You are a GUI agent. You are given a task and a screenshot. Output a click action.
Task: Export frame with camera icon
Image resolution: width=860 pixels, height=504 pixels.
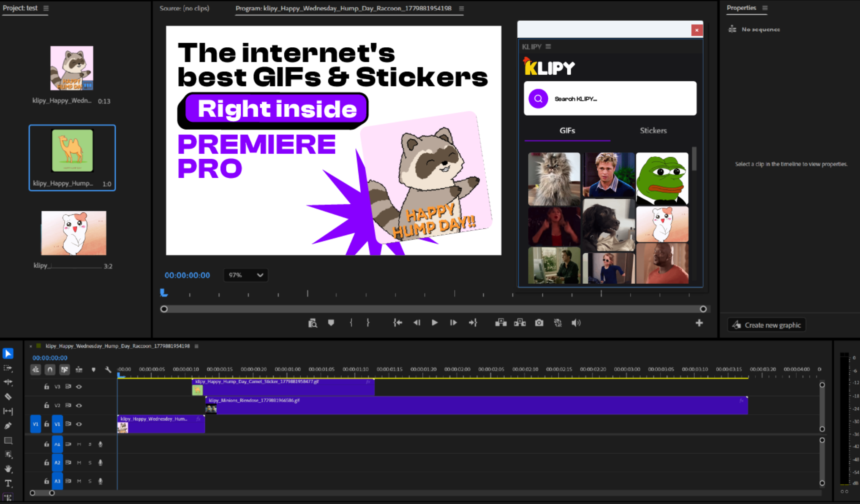[x=539, y=323]
